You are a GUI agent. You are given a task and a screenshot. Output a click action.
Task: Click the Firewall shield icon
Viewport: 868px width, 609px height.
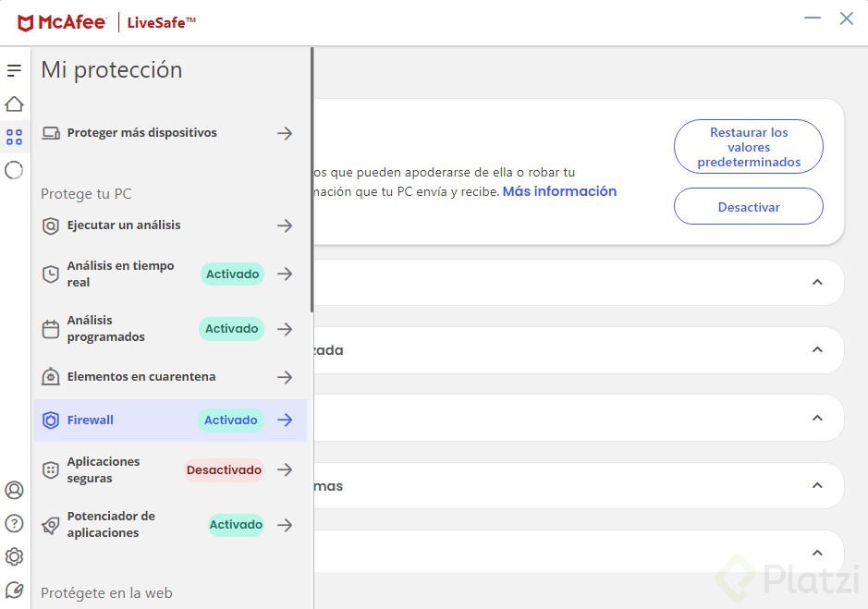(x=50, y=420)
